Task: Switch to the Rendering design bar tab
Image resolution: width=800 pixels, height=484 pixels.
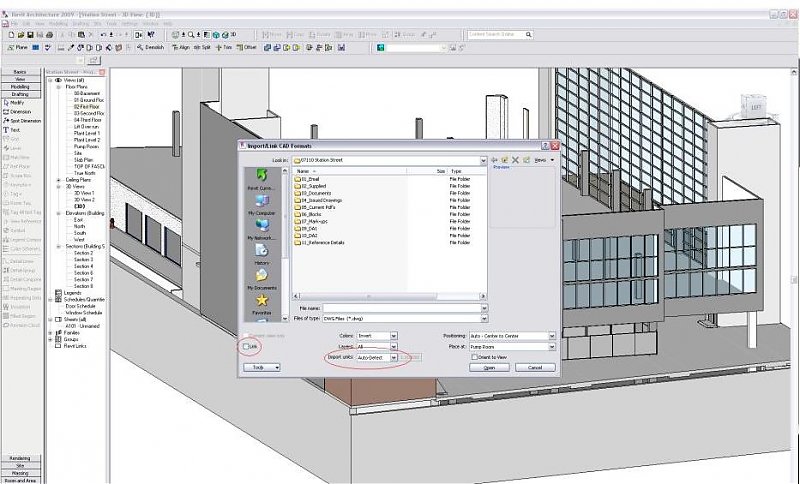Action: coord(20,458)
